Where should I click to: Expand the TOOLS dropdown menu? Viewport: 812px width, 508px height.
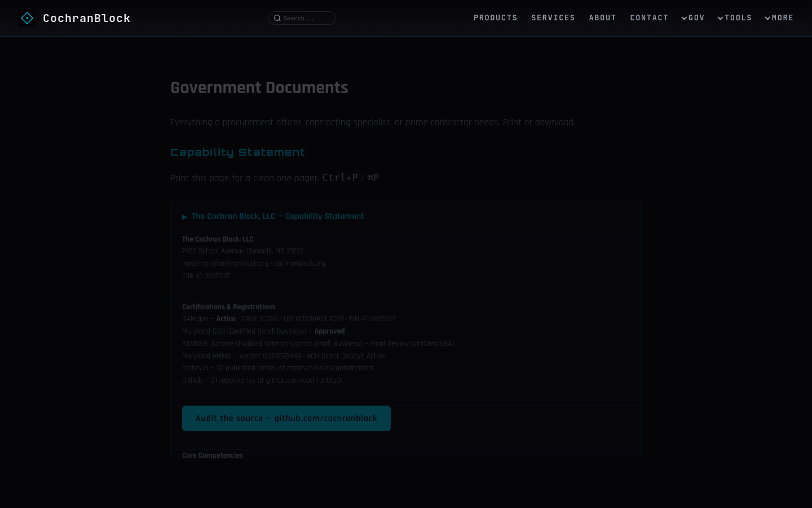pos(735,18)
